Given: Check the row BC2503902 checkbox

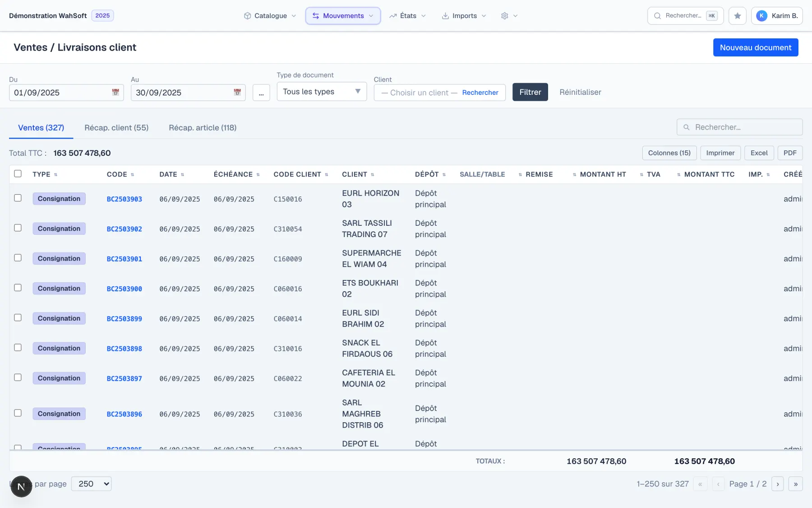Looking at the screenshot, I should [x=18, y=228].
